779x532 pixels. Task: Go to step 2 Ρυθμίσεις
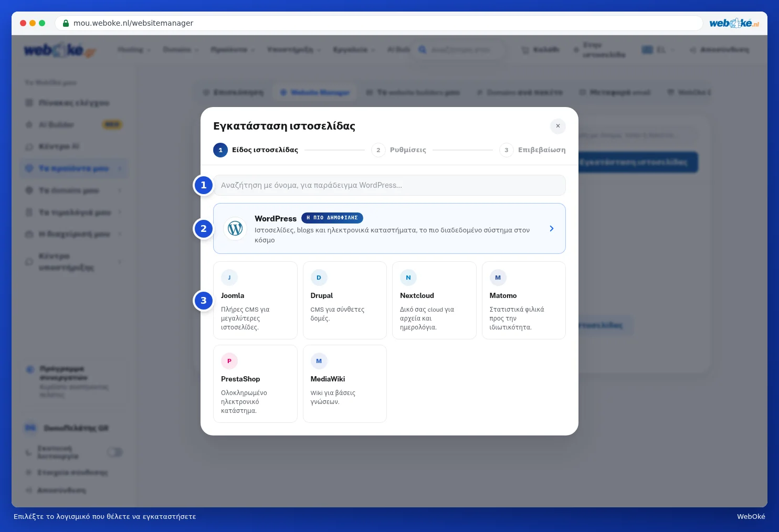399,150
